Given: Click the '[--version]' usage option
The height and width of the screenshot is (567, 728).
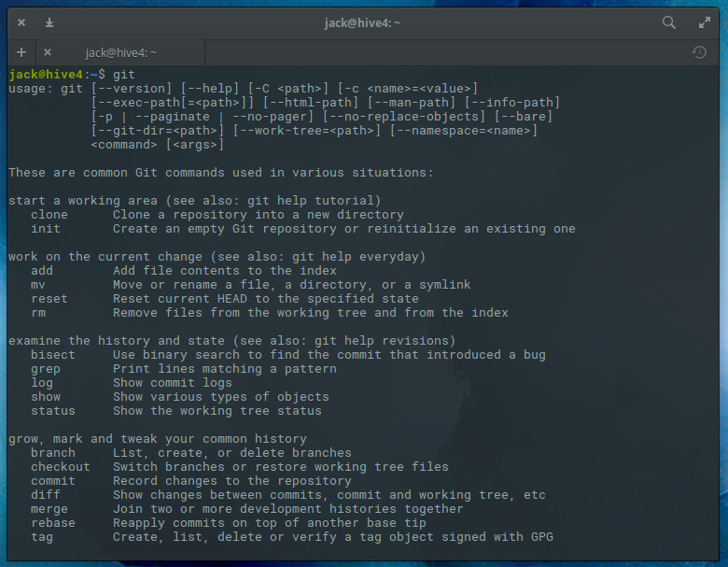Looking at the screenshot, I should [132, 89].
